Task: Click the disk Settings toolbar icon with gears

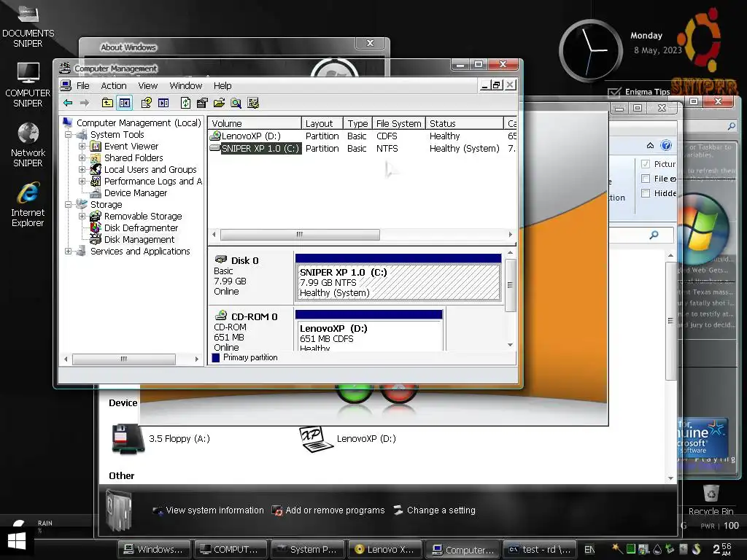Action: 253,103
